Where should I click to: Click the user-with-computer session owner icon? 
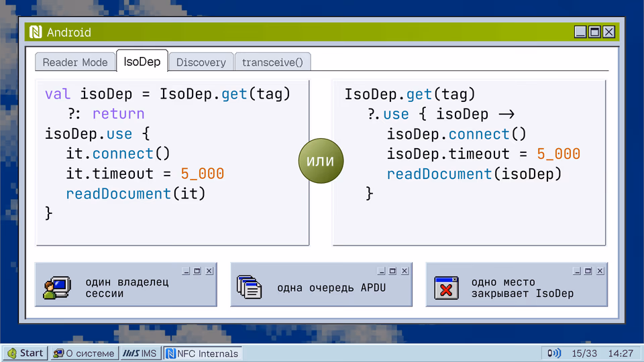click(x=57, y=288)
